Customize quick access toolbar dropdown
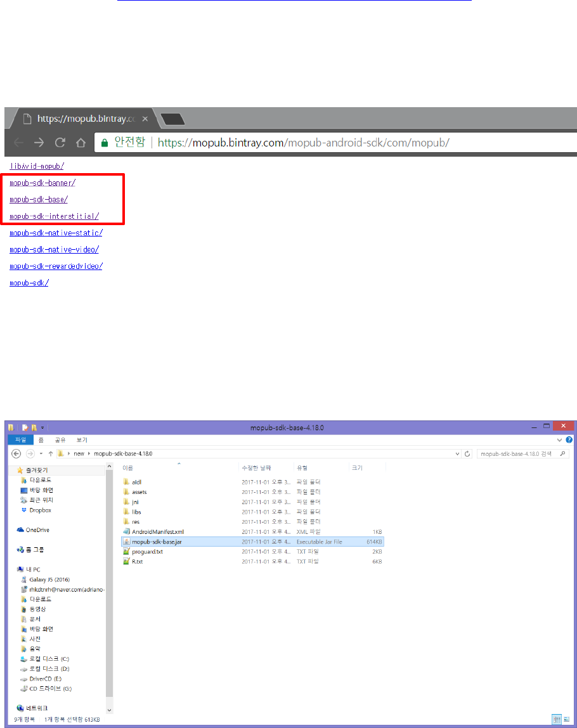This screenshot has height=728, width=577. pos(42,427)
